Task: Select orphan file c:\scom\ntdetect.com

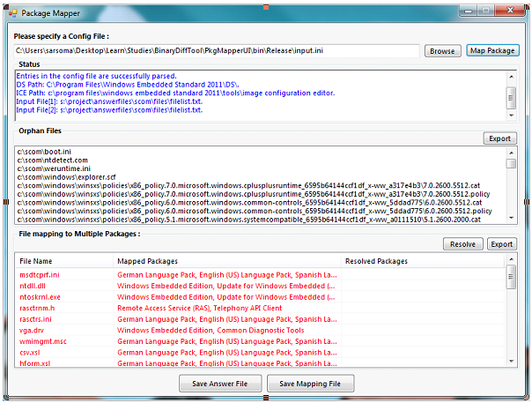Action: [x=53, y=160]
